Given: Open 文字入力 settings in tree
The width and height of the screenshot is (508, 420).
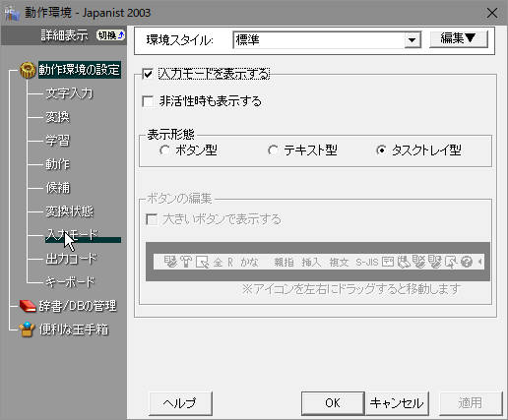Looking at the screenshot, I should (x=69, y=93).
